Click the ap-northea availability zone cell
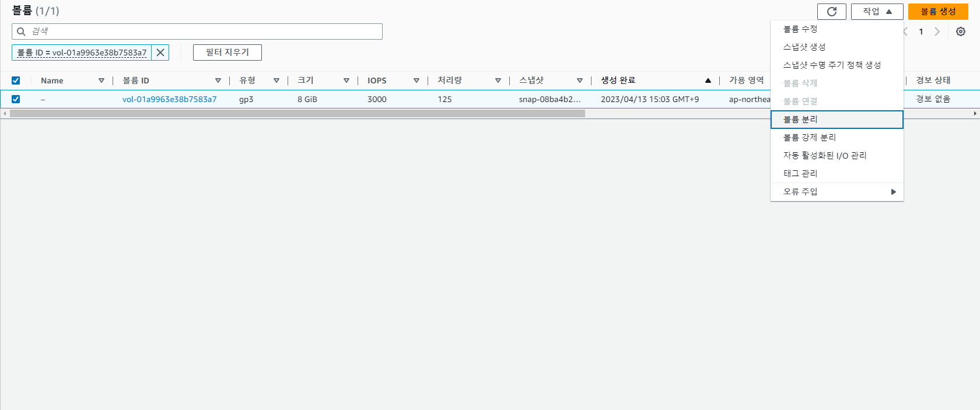The width and height of the screenshot is (980, 410). 750,99
